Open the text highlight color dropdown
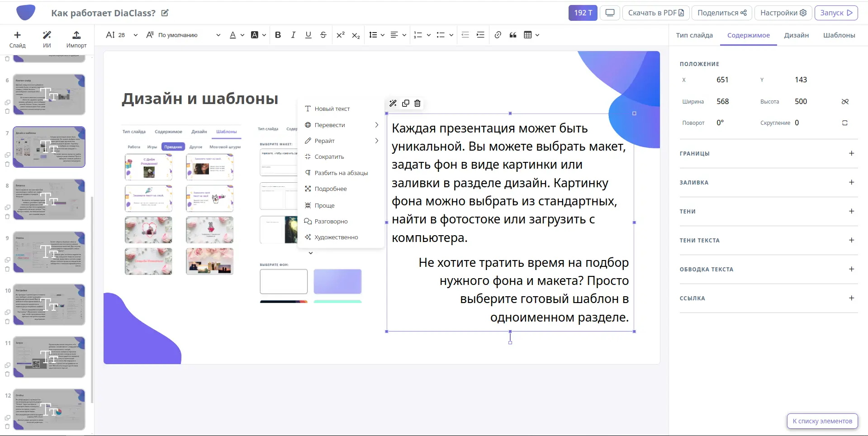The width and height of the screenshot is (868, 436). 258,35
